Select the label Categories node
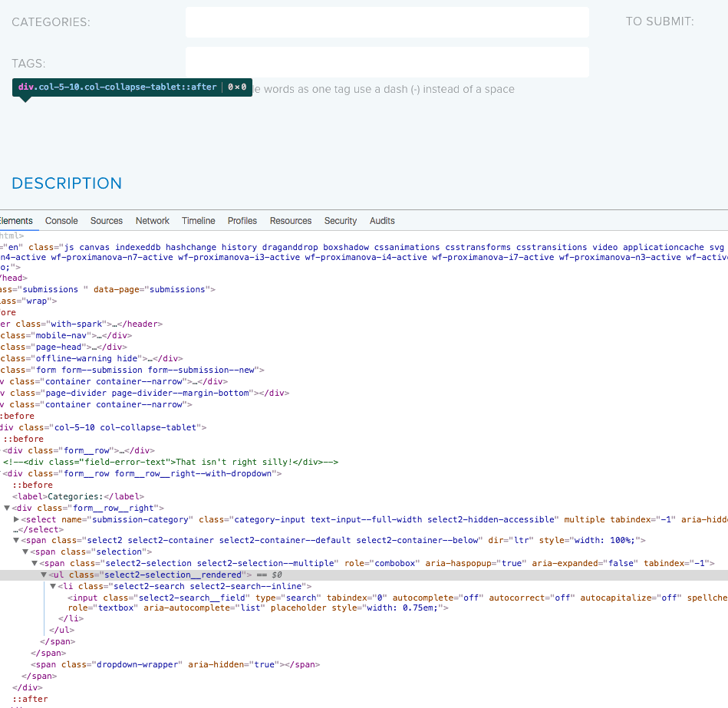728x708 pixels. pos(78,497)
